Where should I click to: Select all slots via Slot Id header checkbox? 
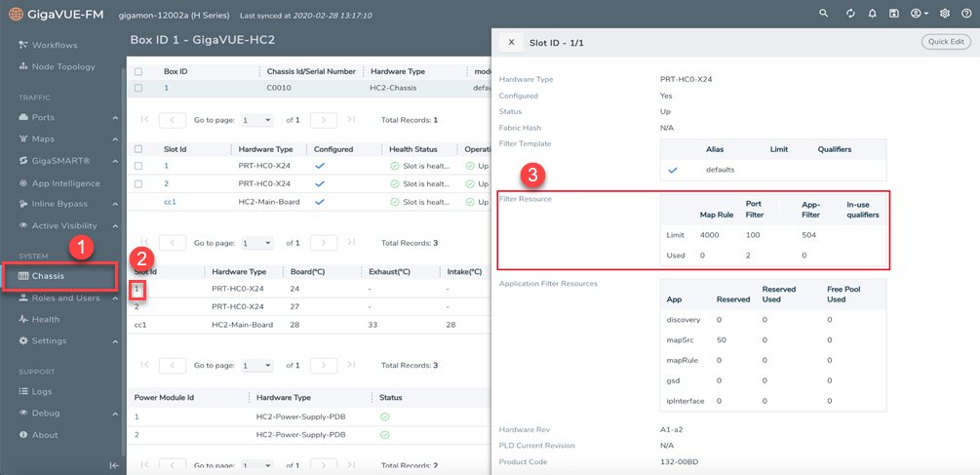pyautogui.click(x=138, y=149)
